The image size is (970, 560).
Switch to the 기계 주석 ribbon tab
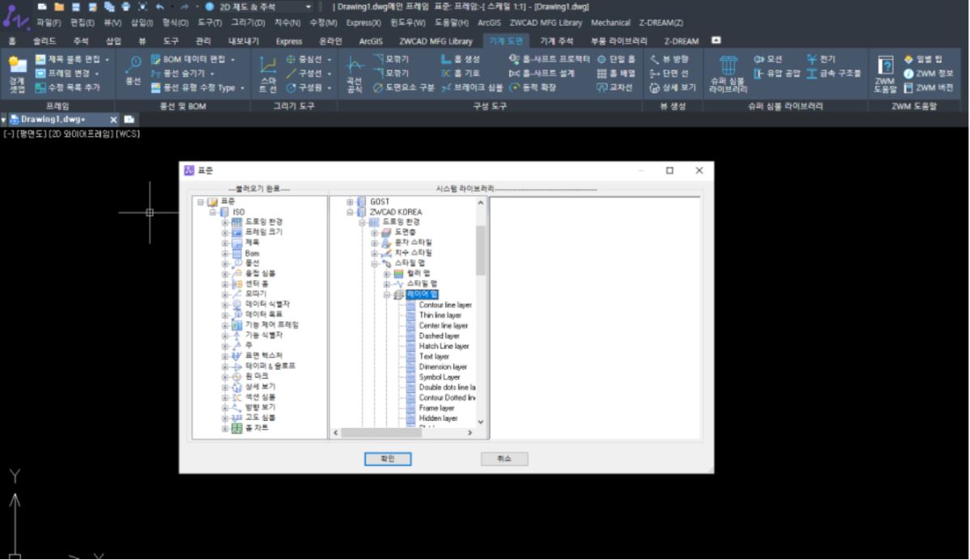556,40
